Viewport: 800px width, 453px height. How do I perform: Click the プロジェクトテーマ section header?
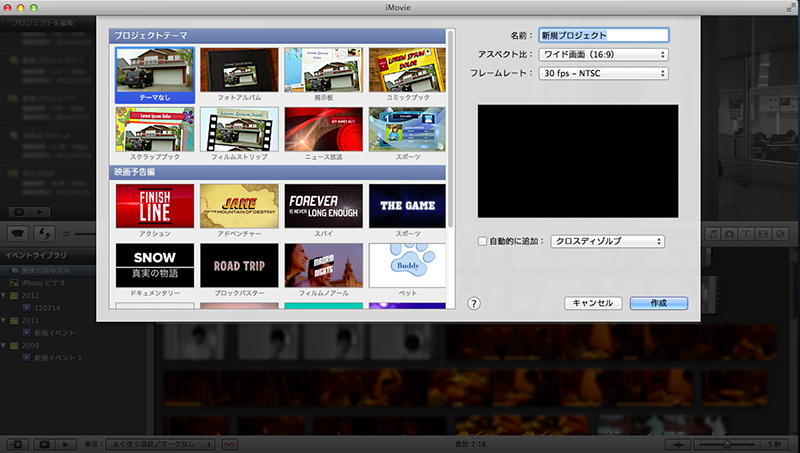point(278,36)
